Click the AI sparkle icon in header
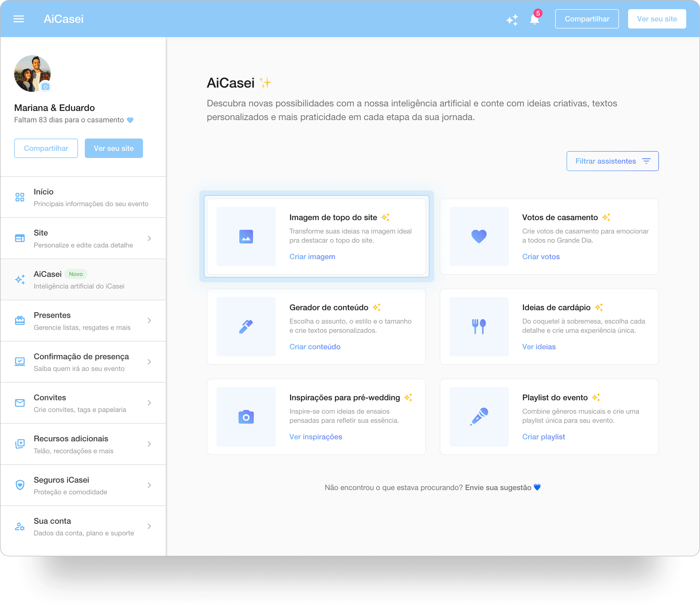Image resolution: width=700 pixels, height=611 pixels. click(512, 20)
